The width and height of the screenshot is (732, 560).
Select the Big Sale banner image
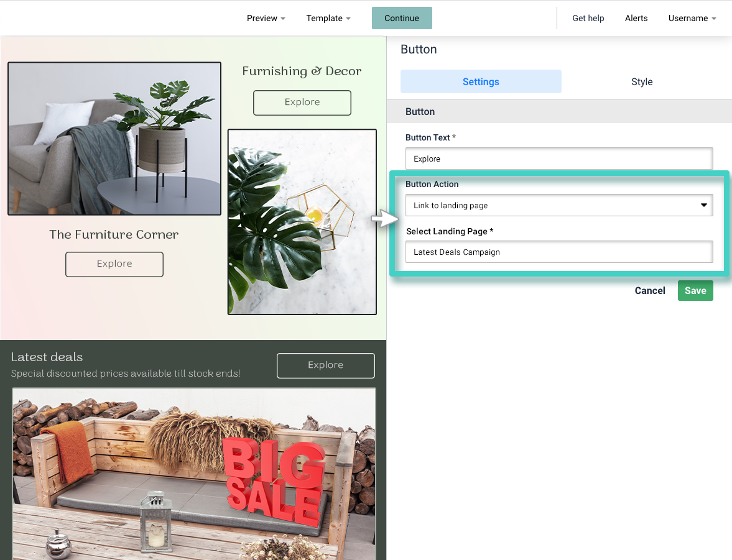point(194,474)
